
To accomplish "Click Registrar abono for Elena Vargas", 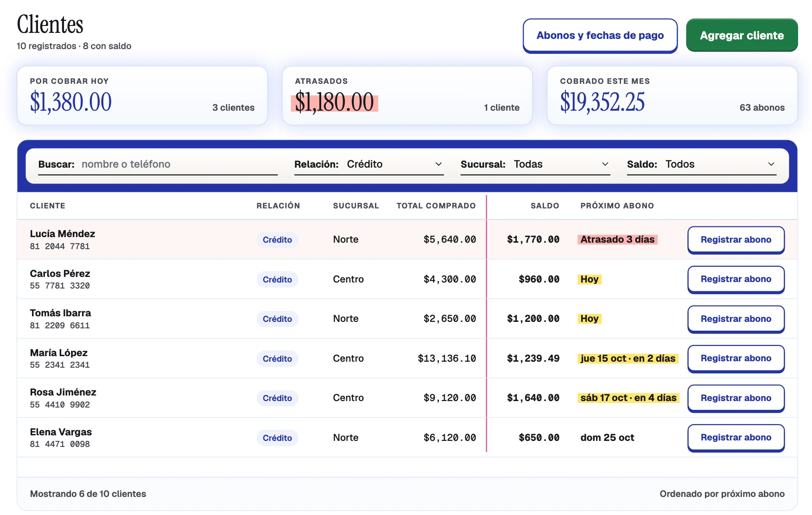I will 736,438.
